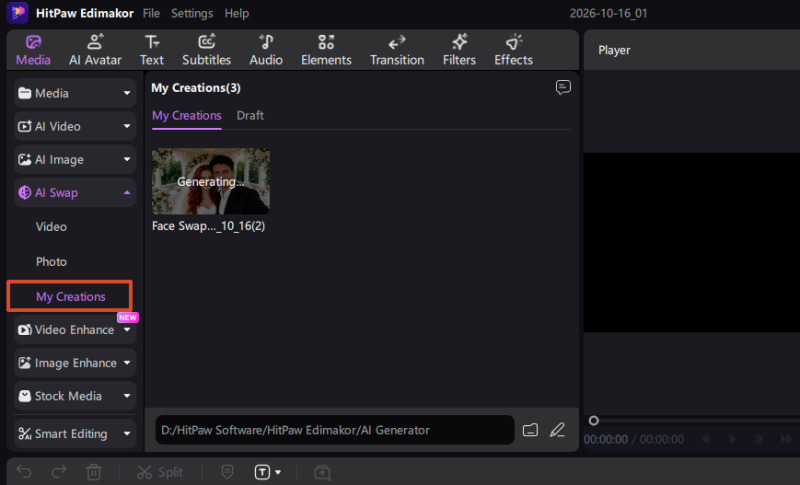The width and height of the screenshot is (800, 485).
Task: Click the fast forward playback control
Action: coord(786,439)
